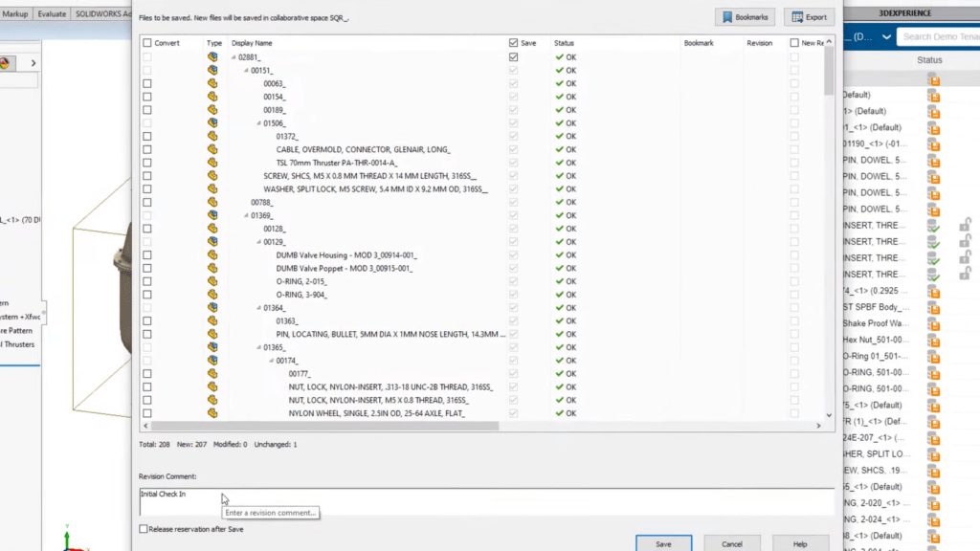This screenshot has height=551, width=980.
Task: Check Convert box for 00063_ row
Action: 146,83
